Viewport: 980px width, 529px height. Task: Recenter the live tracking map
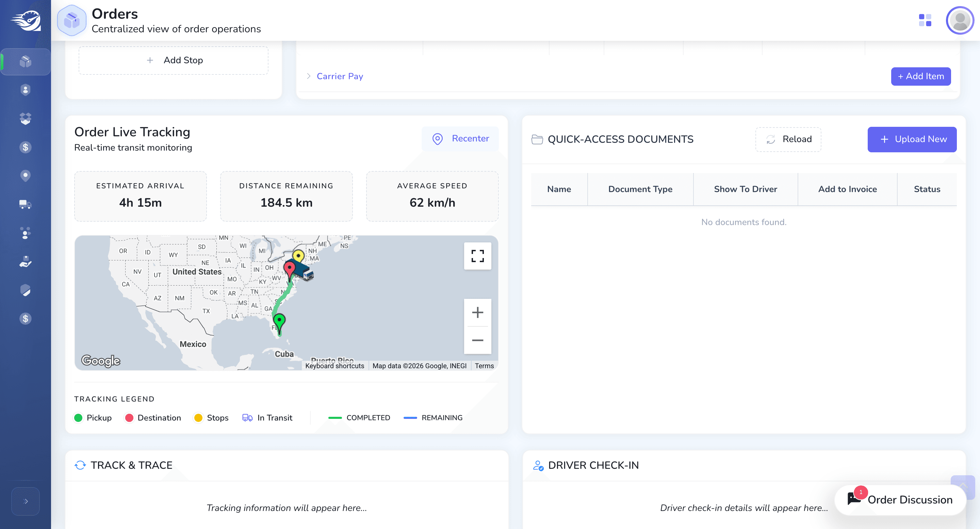pos(460,139)
